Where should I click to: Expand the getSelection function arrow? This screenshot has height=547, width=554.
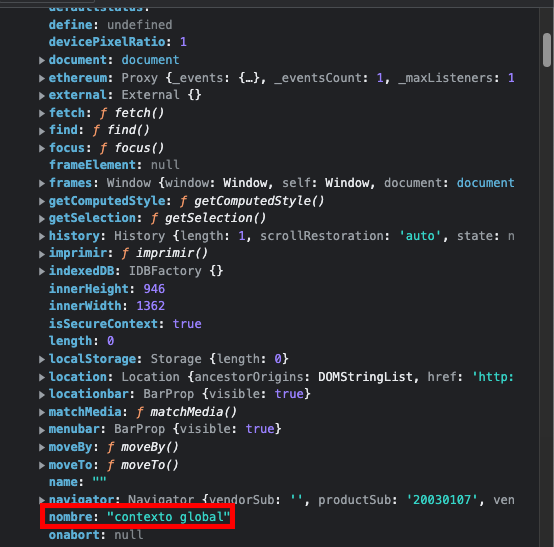[42, 219]
